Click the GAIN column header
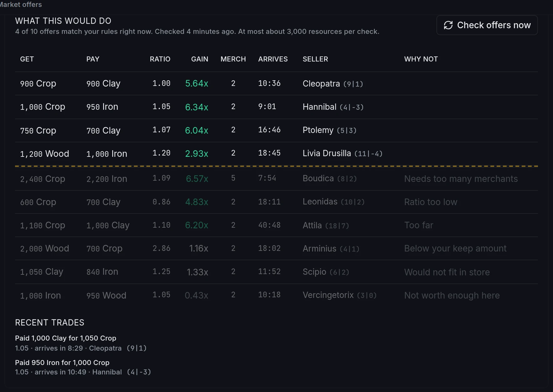The width and height of the screenshot is (553, 392). coord(200,59)
